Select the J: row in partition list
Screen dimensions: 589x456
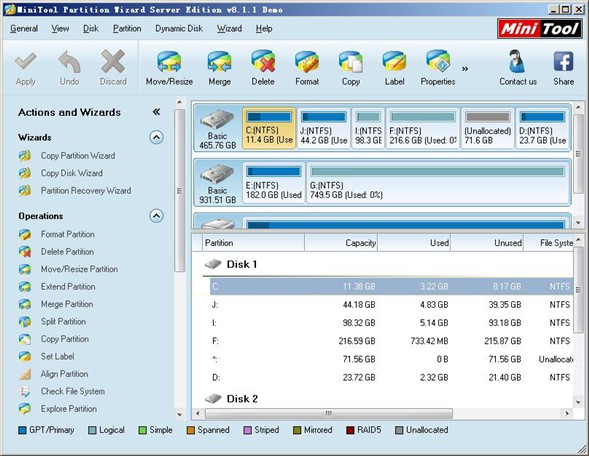(x=391, y=305)
